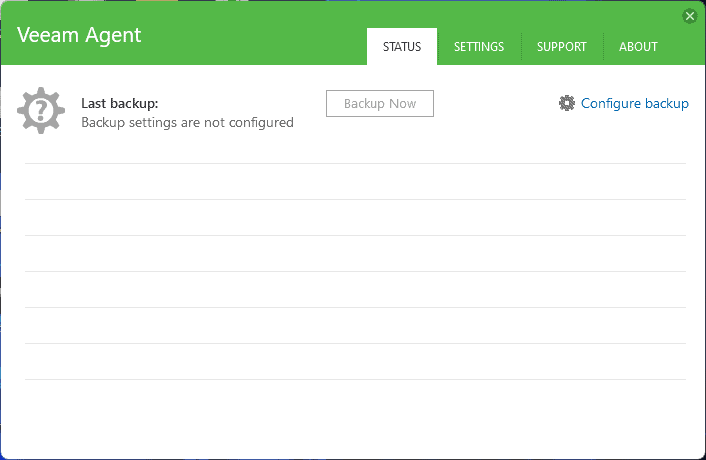The width and height of the screenshot is (706, 460).
Task: Open the Configure backup link
Action: pos(634,103)
